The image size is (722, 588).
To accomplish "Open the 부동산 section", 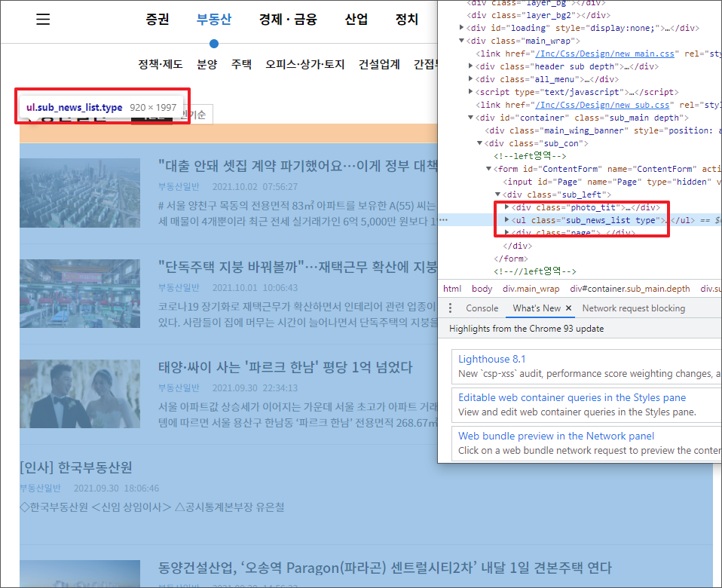I will click(213, 19).
